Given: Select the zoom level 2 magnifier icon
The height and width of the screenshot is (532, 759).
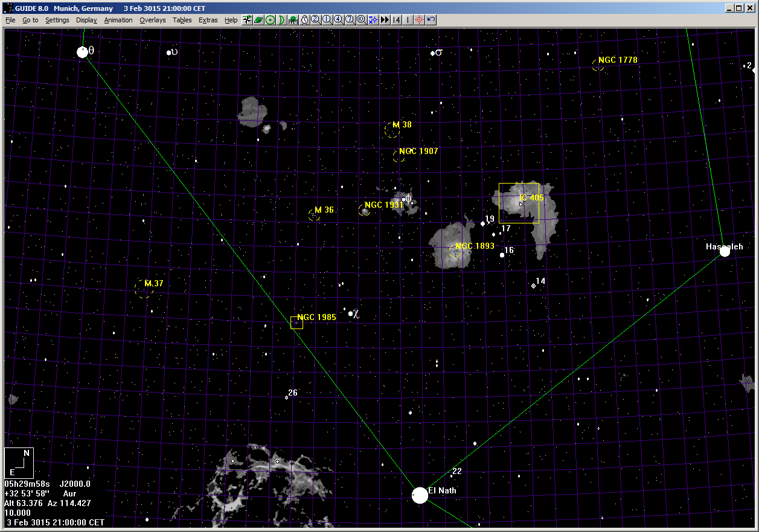Looking at the screenshot, I should (316, 19).
